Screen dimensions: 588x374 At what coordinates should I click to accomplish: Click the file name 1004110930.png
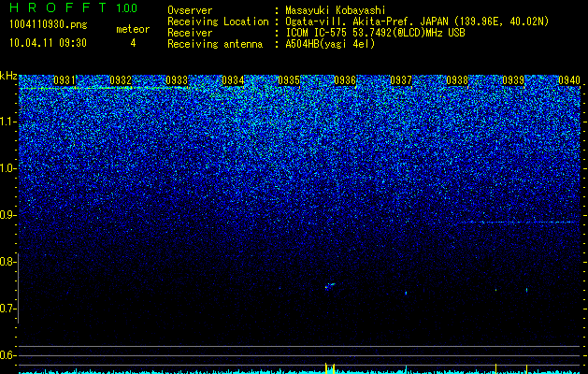(x=49, y=24)
